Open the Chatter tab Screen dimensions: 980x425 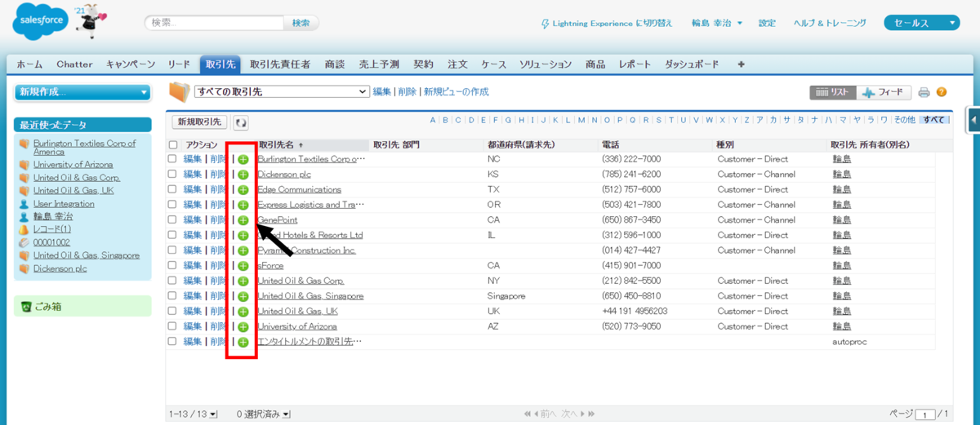[x=74, y=64]
